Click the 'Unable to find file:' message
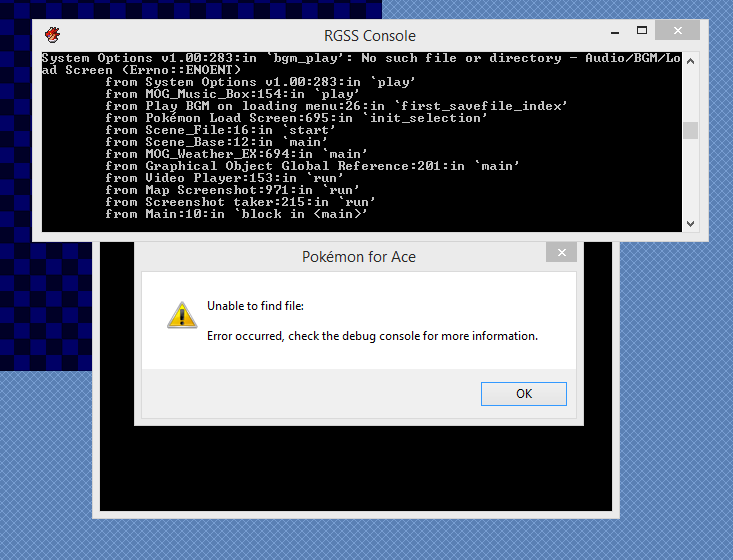The height and width of the screenshot is (560, 733). pyautogui.click(x=255, y=306)
